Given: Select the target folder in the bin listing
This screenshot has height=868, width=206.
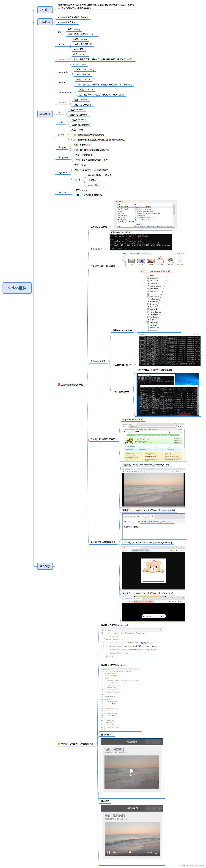Looking at the screenshot, I should click(151, 276).
